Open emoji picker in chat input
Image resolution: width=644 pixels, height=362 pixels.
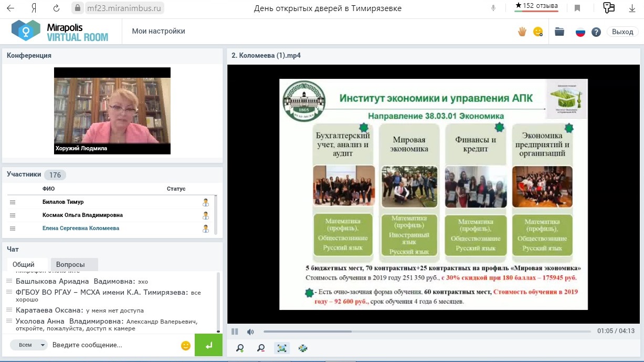point(185,345)
